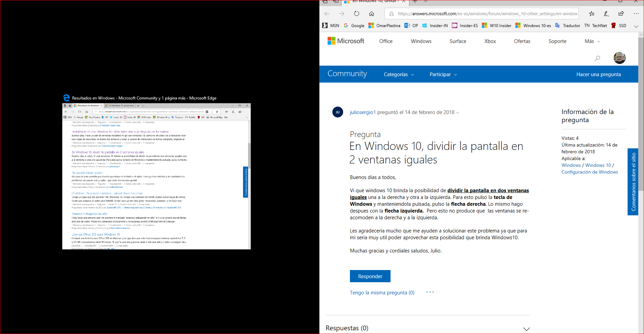Open the SSD favorite
644x334 pixels.
[x=619, y=26]
